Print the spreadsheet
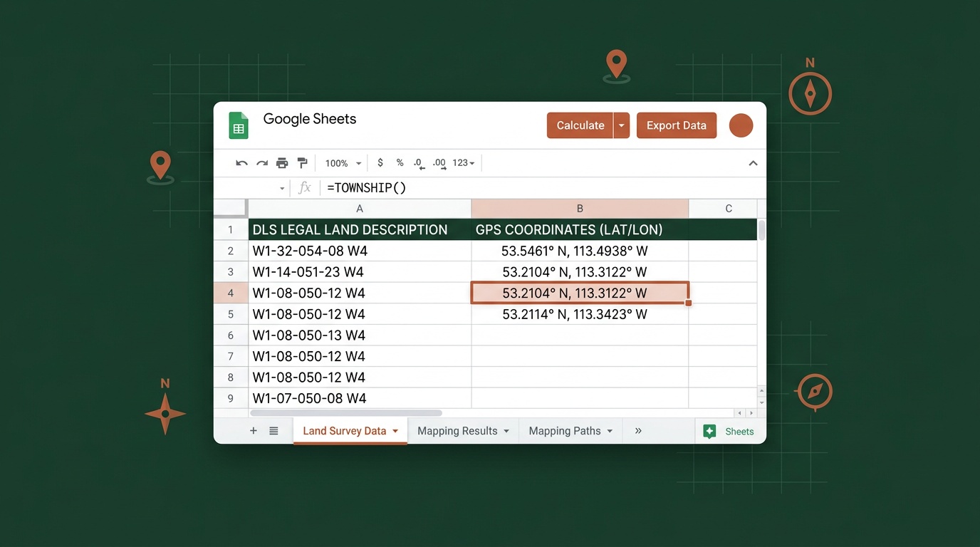Viewport: 980px width, 547px height. [x=282, y=162]
